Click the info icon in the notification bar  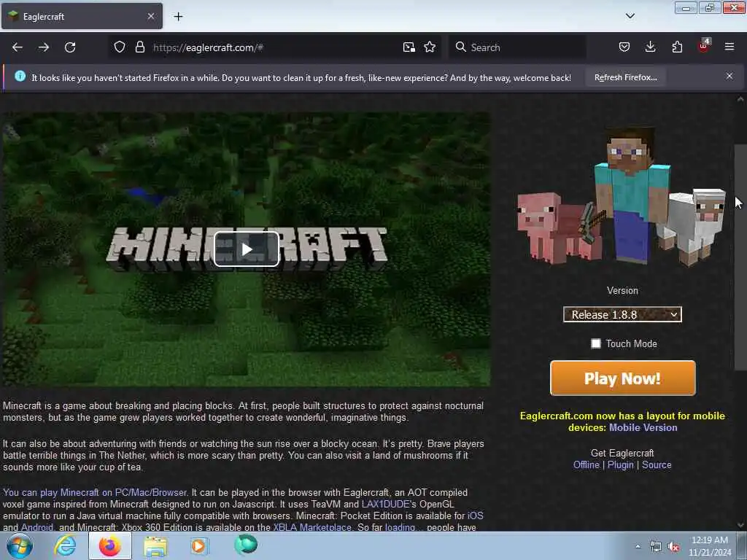click(20, 76)
